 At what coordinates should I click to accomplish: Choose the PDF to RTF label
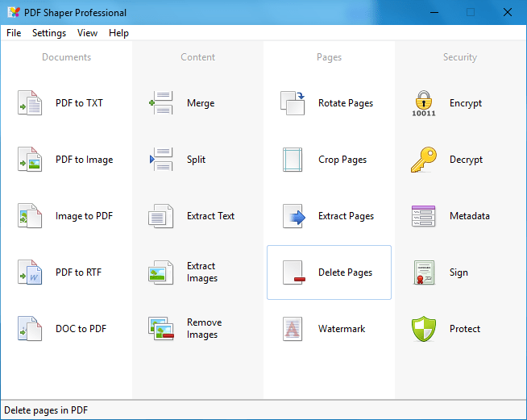tap(78, 272)
